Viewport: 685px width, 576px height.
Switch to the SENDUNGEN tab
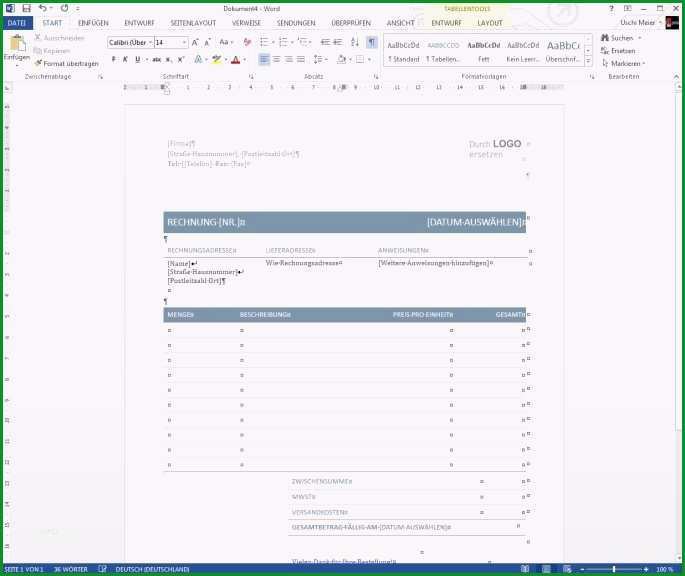pyautogui.click(x=296, y=23)
